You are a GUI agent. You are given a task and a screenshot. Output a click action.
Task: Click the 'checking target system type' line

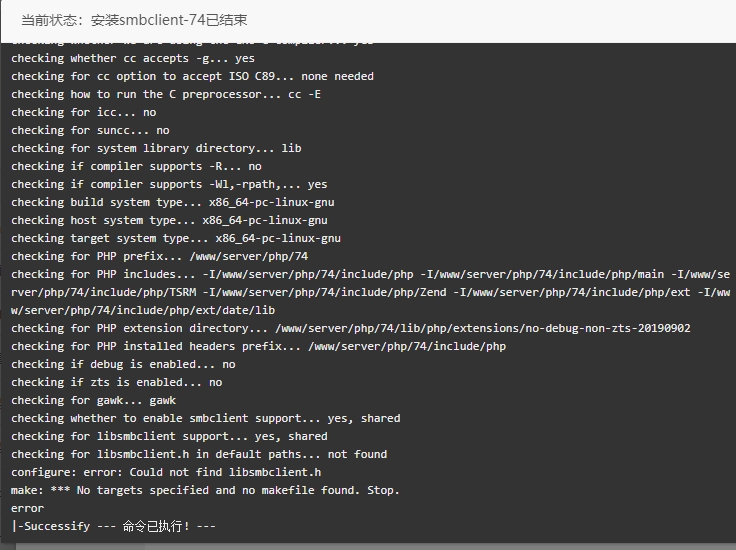(176, 238)
